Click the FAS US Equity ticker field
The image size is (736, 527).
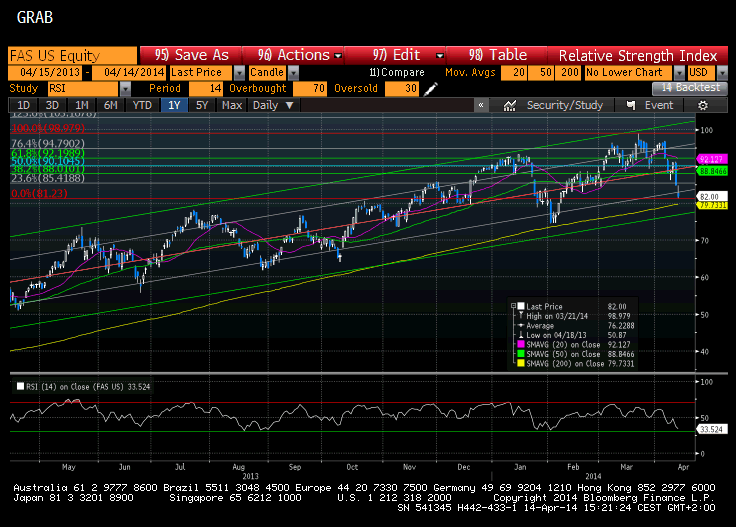(x=73, y=55)
